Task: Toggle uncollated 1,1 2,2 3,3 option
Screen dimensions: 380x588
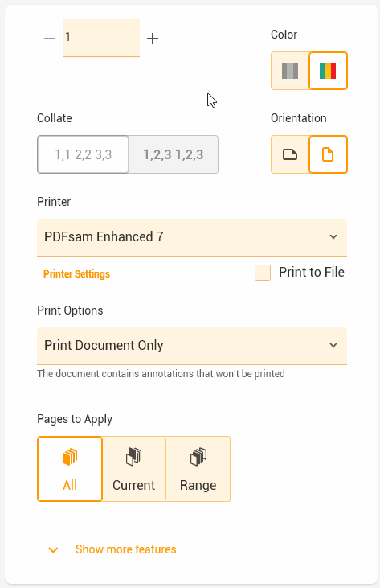Action: pyautogui.click(x=83, y=154)
